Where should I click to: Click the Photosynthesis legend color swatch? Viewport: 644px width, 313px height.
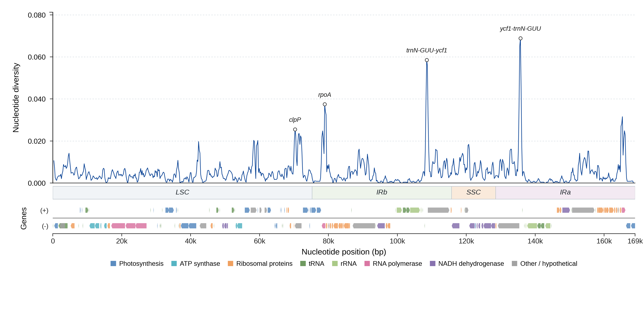[113, 264]
